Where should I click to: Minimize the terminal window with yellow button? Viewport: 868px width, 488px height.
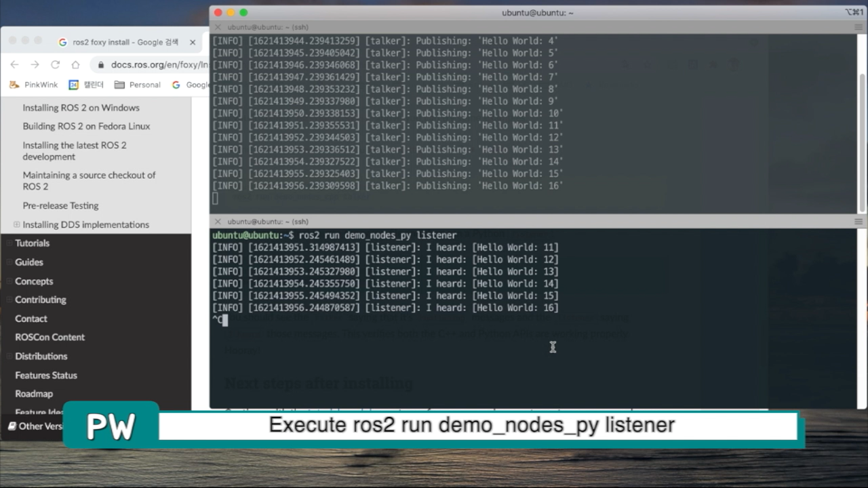pos(231,12)
